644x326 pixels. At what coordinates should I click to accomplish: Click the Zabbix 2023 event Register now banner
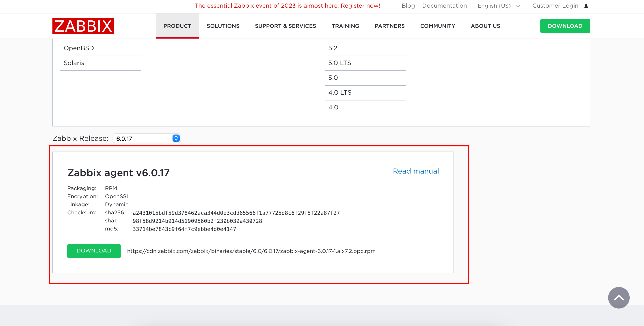(x=287, y=6)
